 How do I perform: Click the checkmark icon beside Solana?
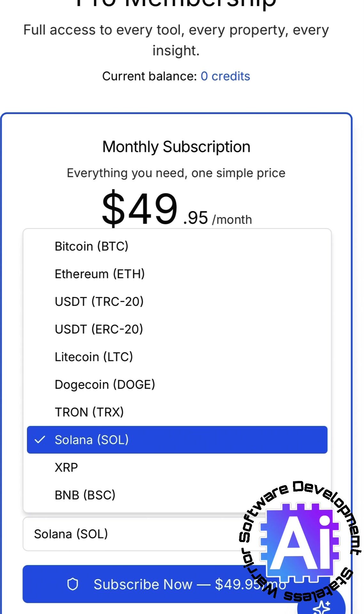(40, 440)
